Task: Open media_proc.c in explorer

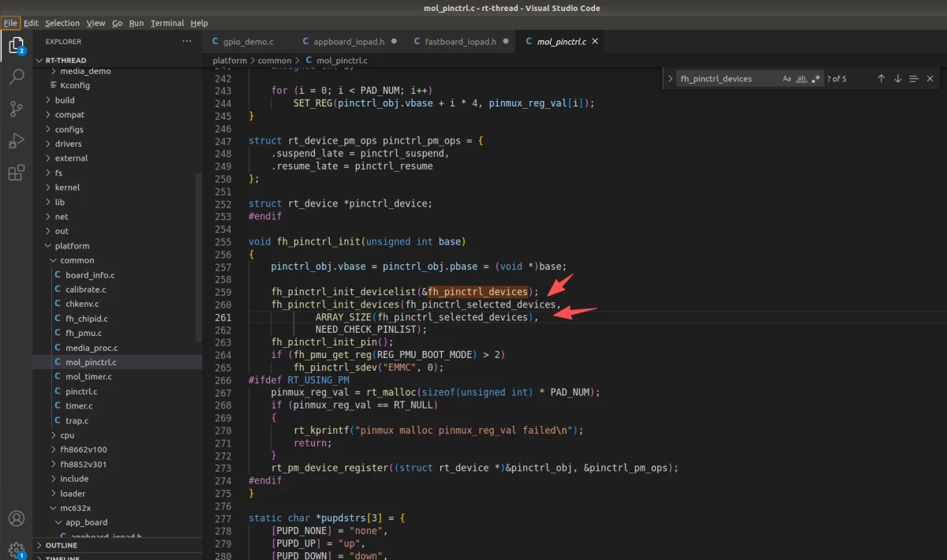Action: coord(91,347)
